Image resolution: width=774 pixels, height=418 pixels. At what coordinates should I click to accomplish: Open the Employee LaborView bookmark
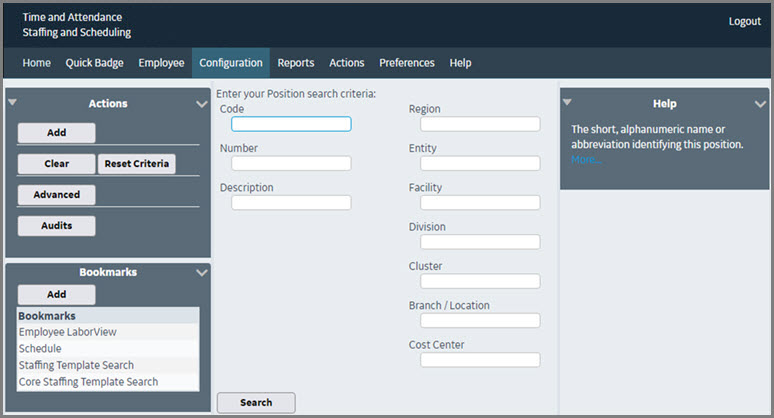(68, 332)
